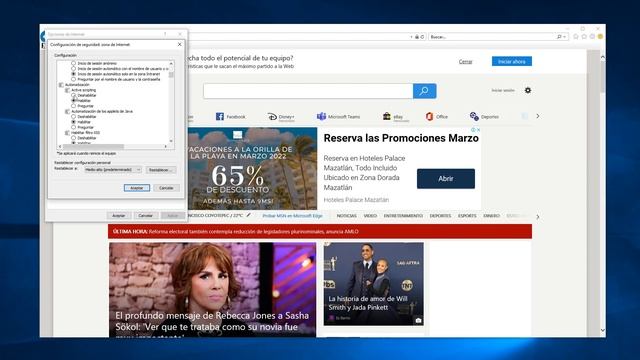The image size is (640, 360).
Task: Open the NOTICIAS tab
Action: [347, 216]
